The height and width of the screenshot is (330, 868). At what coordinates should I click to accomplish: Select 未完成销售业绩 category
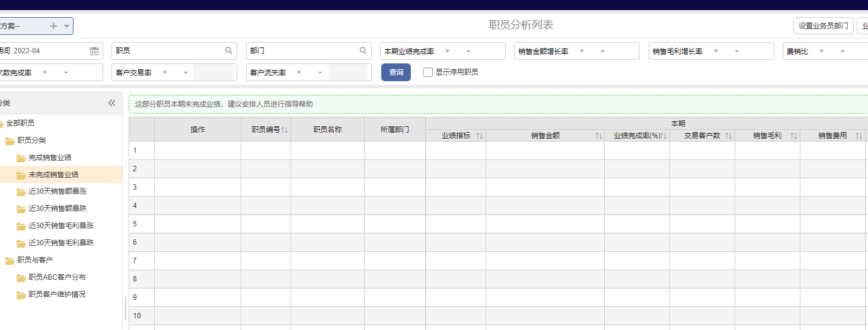pos(53,175)
